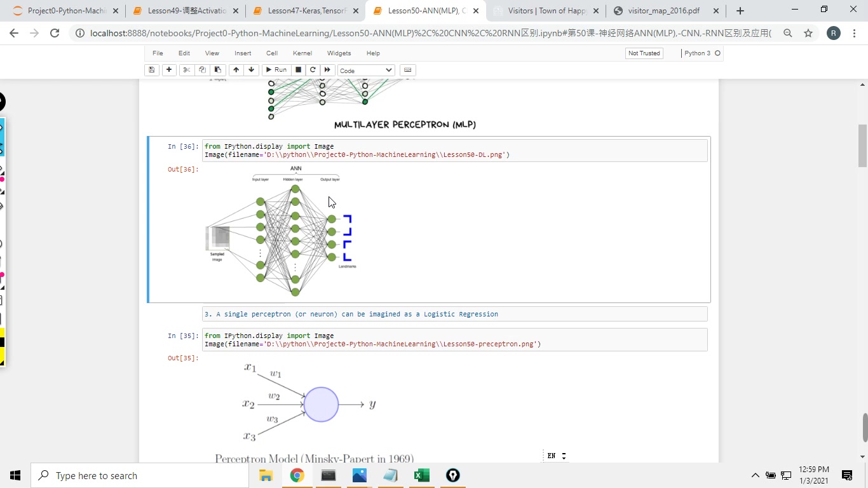The height and width of the screenshot is (488, 868).
Task: Insert a new cell below with plus icon
Action: point(169,70)
